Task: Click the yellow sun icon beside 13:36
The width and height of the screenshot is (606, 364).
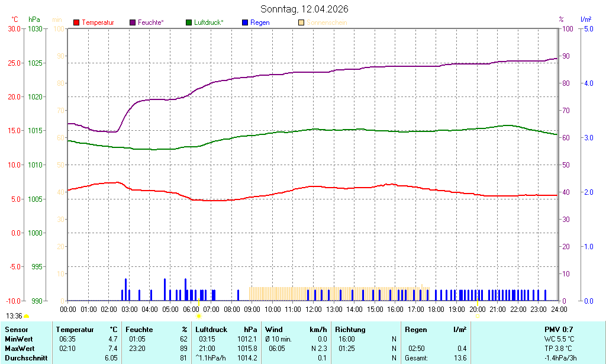Action: click(27, 317)
